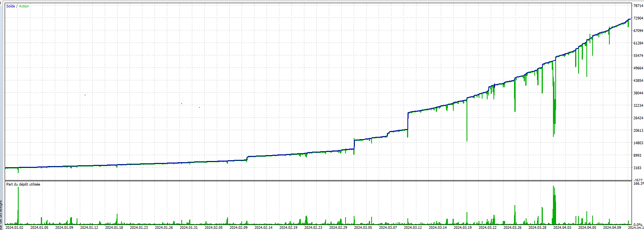Click the 2024.03.22 date label
Image resolution: width=644 pixels, height=230 pixels.
[488, 228]
